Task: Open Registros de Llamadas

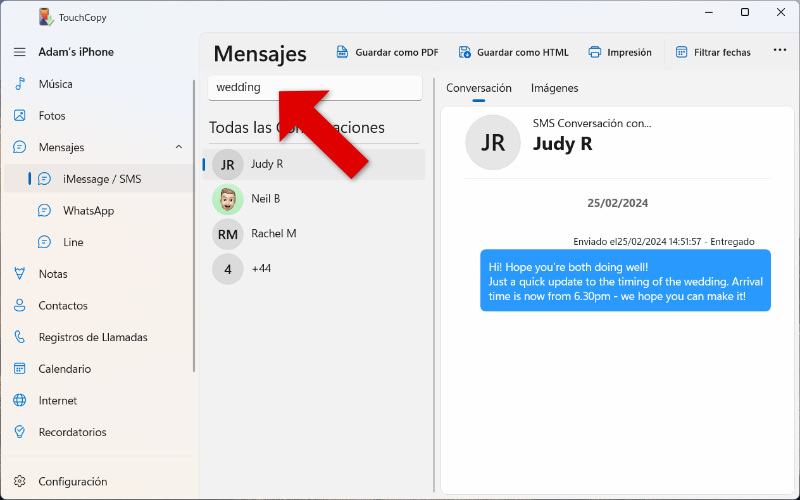Action: (x=98, y=337)
